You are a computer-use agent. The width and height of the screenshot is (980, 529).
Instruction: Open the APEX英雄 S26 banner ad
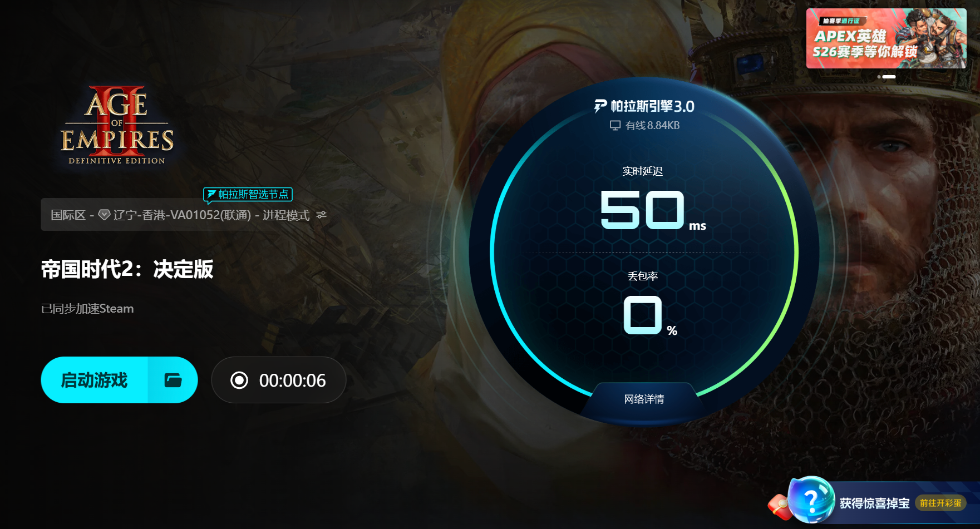[x=886, y=38]
